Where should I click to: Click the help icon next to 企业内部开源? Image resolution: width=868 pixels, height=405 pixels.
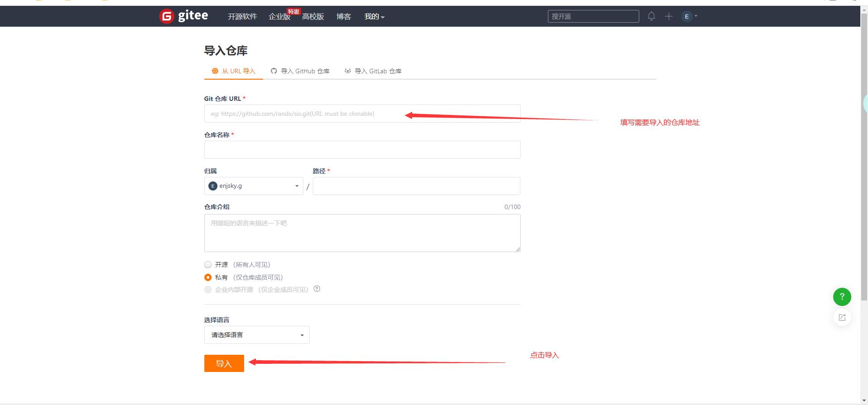coord(317,289)
